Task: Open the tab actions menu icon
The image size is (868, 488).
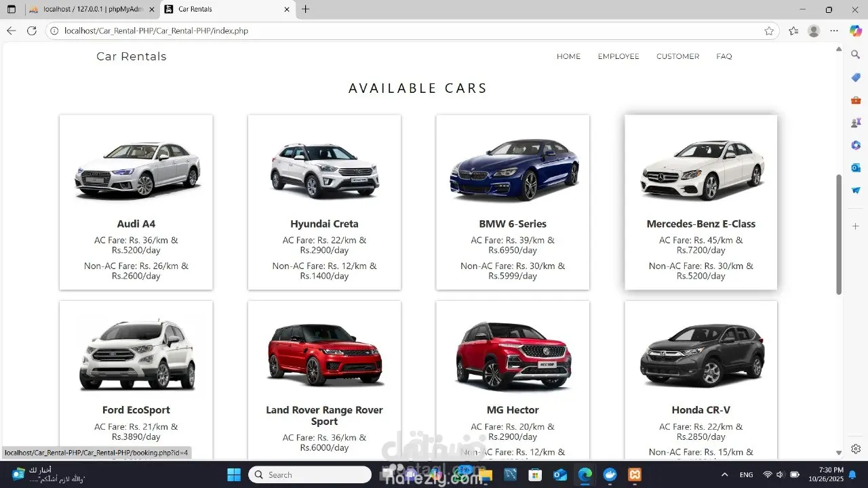Action: (11, 9)
